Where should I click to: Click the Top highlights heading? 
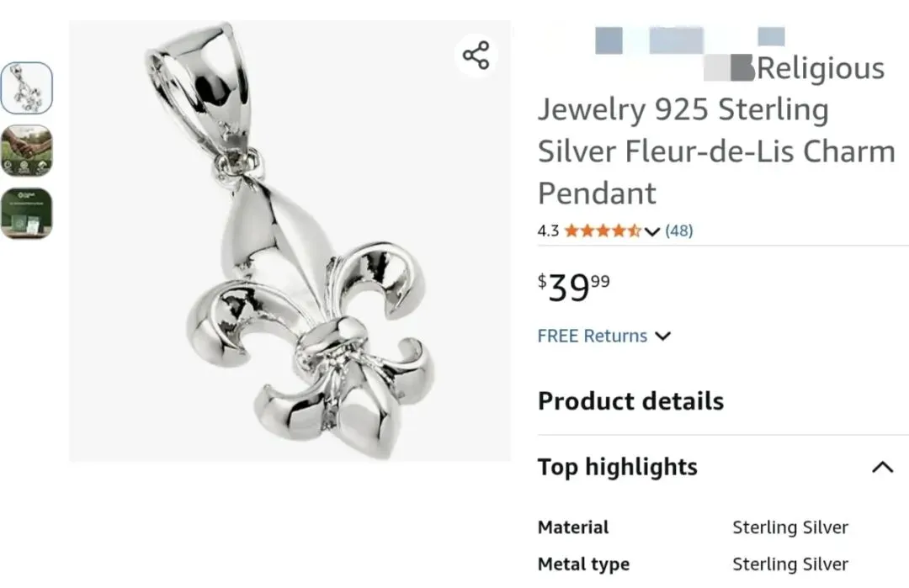[x=618, y=467]
